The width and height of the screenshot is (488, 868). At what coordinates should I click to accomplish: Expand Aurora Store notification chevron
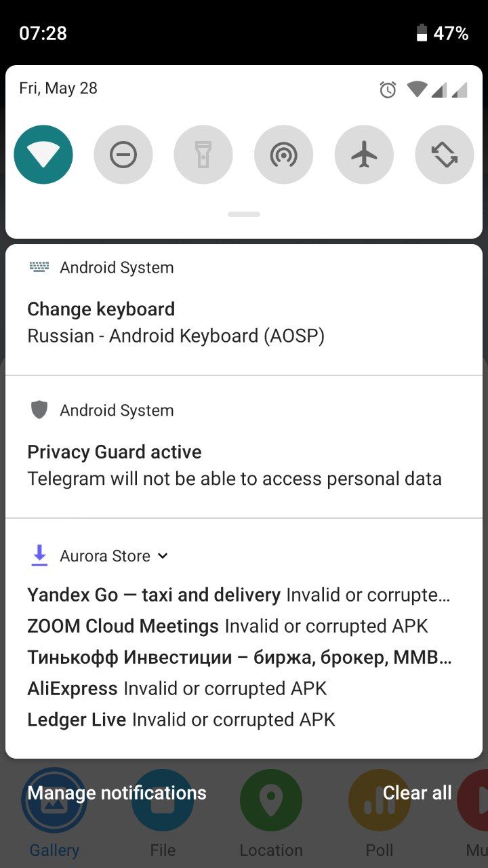coord(163,556)
